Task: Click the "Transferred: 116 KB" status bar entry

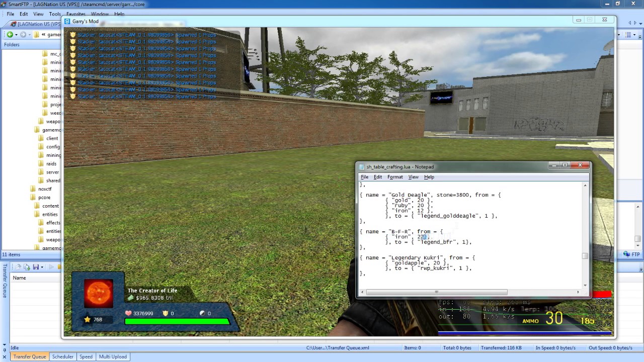Action: pyautogui.click(x=501, y=348)
